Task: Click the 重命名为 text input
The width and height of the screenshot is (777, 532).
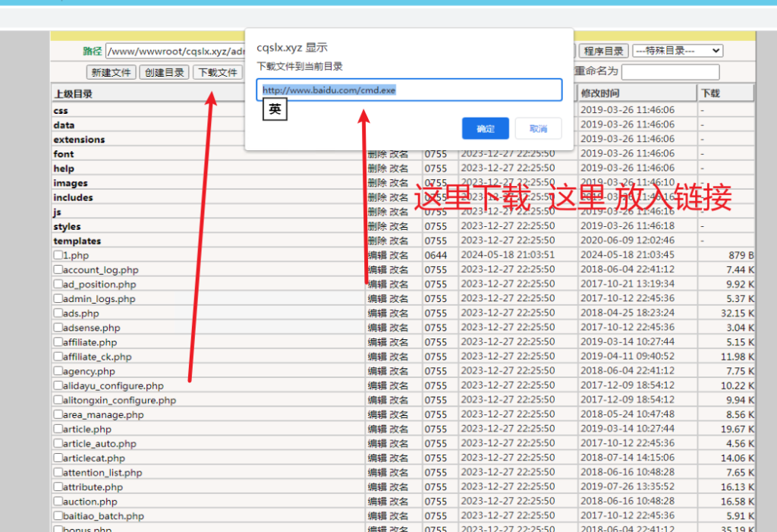Action: coord(670,72)
